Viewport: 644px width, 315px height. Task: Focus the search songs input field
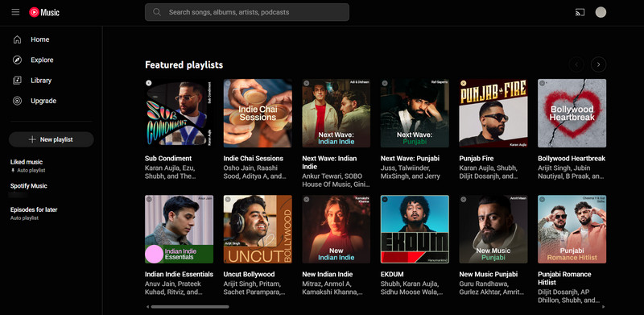pyautogui.click(x=247, y=12)
